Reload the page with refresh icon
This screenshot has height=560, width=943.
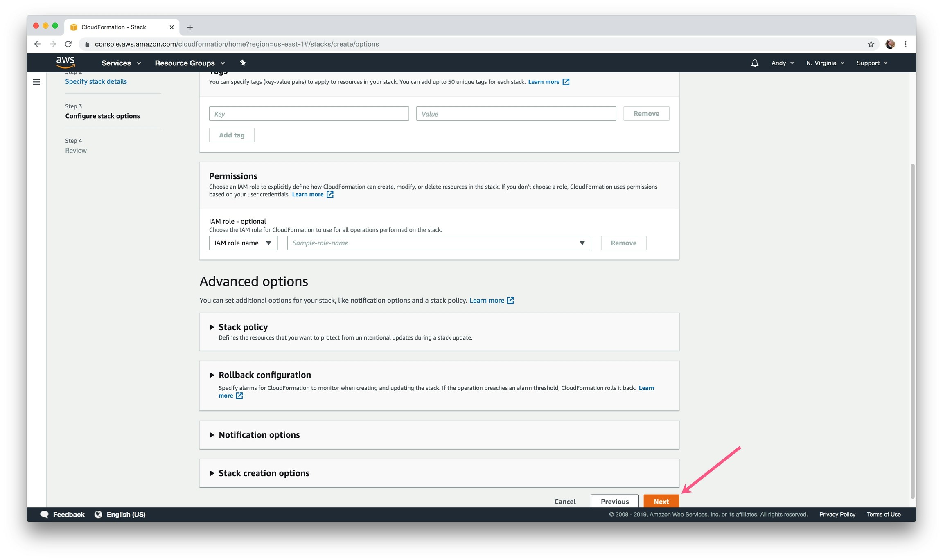[68, 44]
